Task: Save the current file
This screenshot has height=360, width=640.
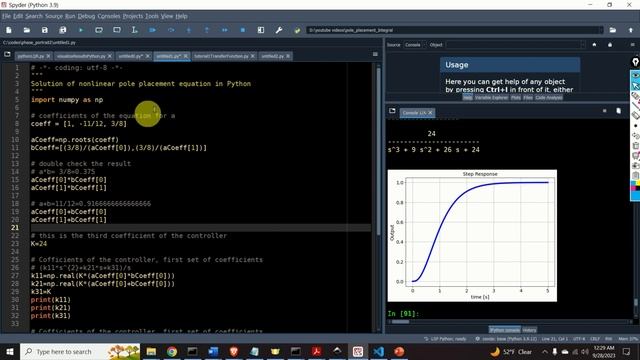Action: (x=44, y=30)
